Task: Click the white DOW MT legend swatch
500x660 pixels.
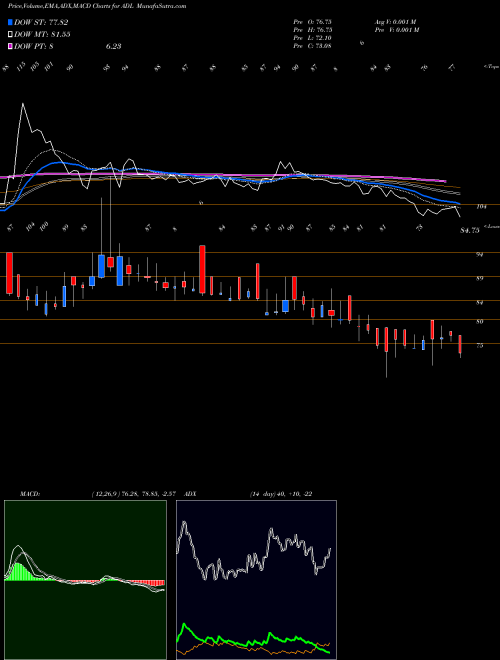Action: pos(11,34)
